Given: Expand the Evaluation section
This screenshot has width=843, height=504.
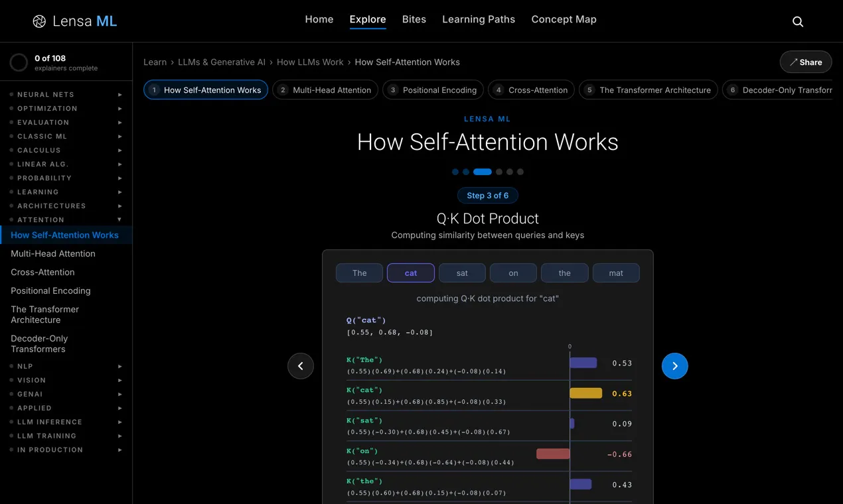Looking at the screenshot, I should [x=66, y=122].
